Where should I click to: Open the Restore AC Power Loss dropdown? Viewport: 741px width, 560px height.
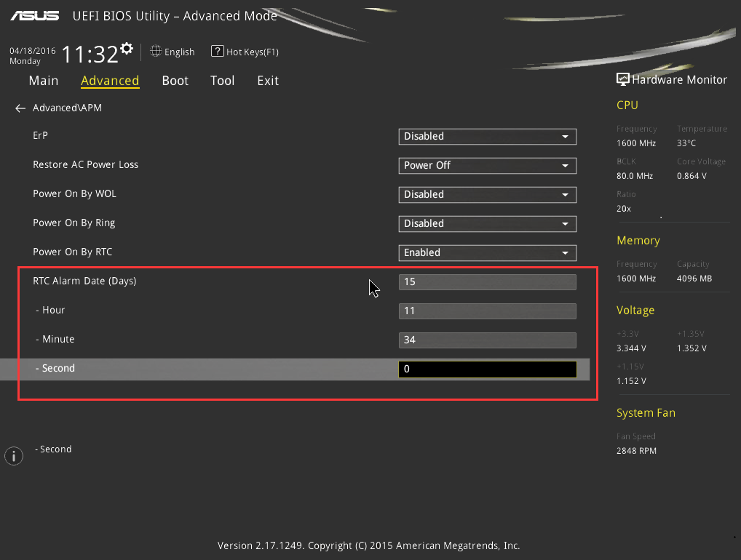click(487, 166)
